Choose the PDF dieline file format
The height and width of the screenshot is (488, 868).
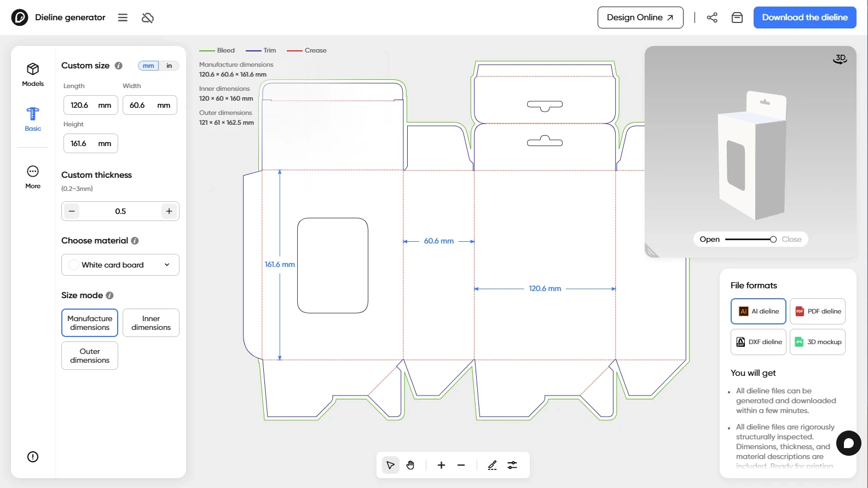click(x=818, y=311)
